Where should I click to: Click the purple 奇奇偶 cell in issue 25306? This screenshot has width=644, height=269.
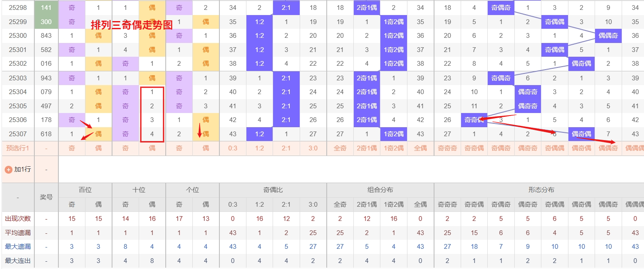tap(474, 120)
